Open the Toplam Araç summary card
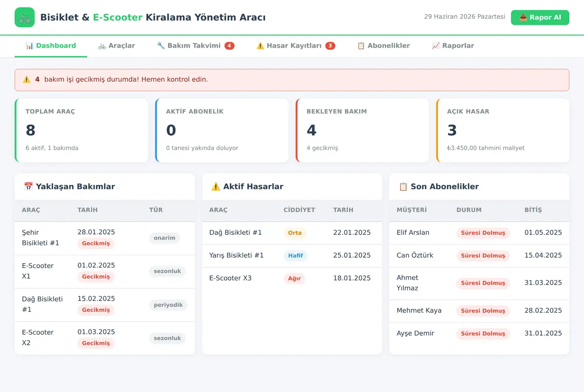The width and height of the screenshot is (584, 392). tap(81, 130)
